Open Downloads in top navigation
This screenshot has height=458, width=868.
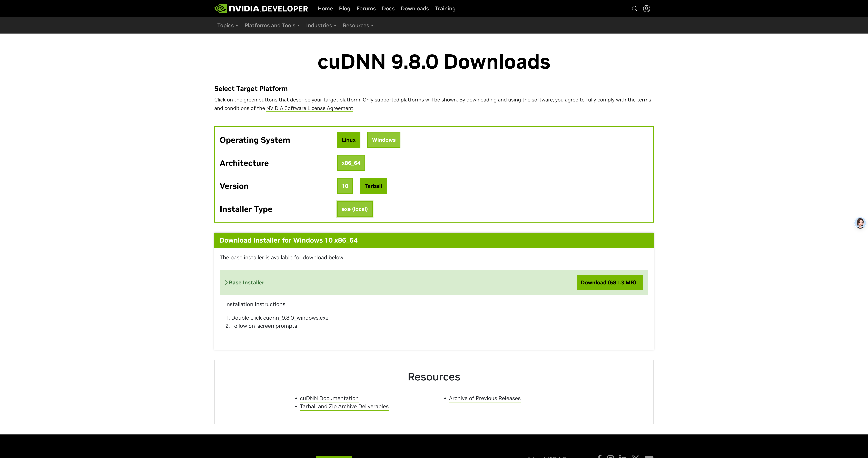[415, 8]
